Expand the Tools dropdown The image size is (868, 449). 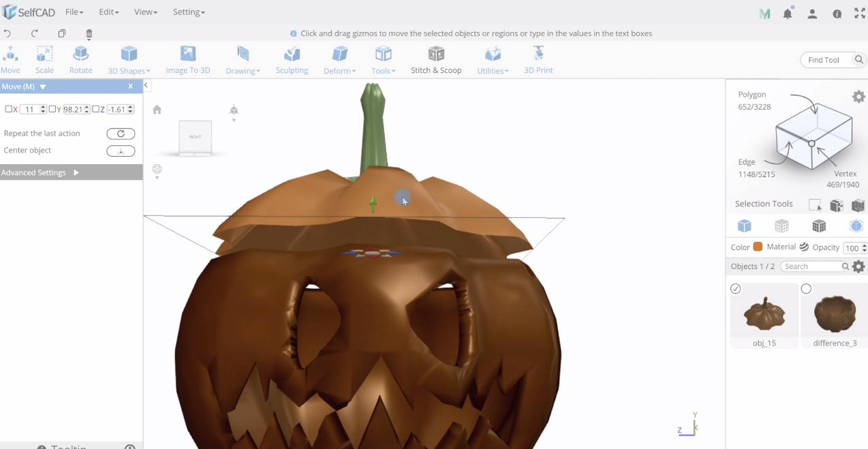click(384, 59)
